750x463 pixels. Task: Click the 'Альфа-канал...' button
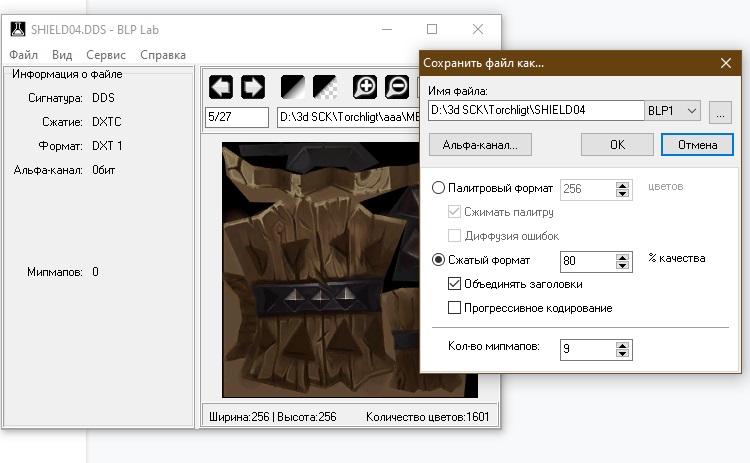(x=480, y=145)
